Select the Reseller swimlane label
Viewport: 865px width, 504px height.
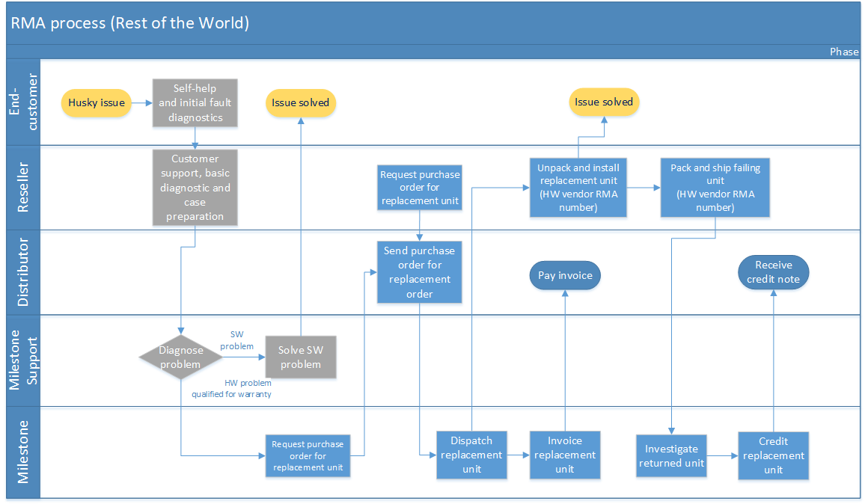(23, 187)
